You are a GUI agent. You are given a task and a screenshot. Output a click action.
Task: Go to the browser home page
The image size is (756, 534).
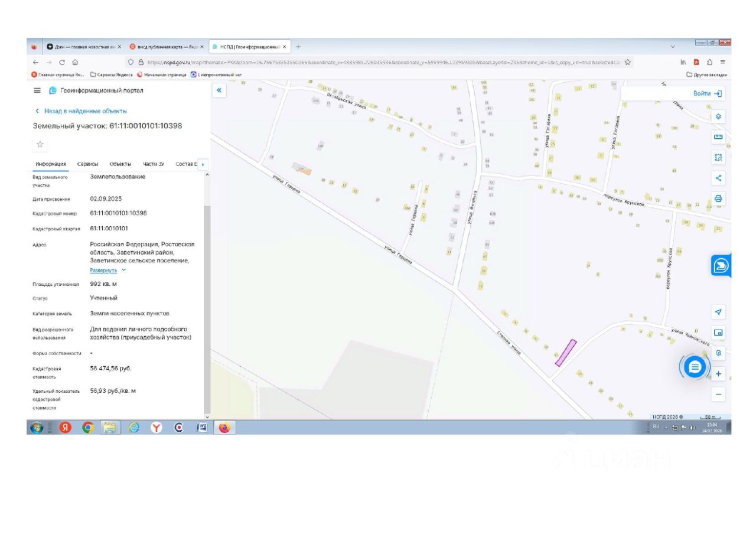click(x=75, y=62)
